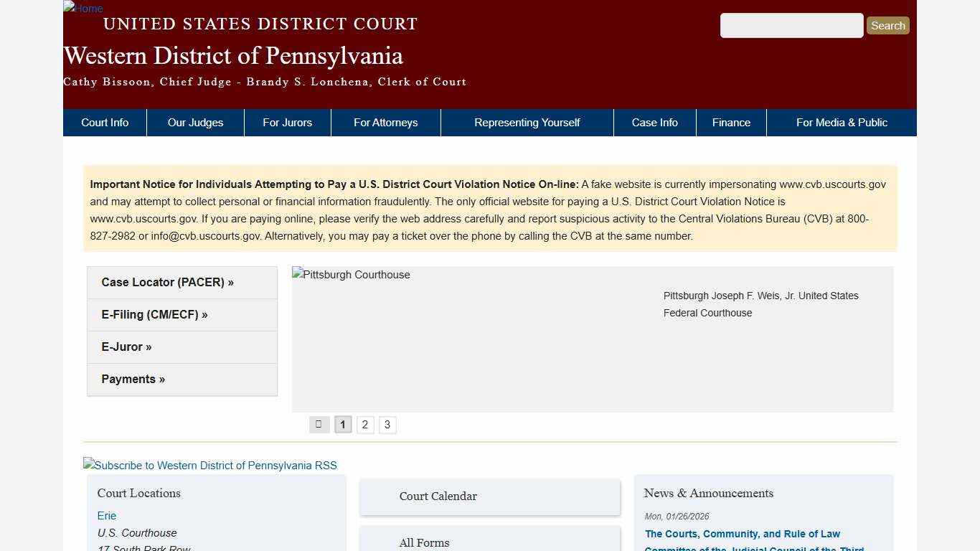The width and height of the screenshot is (980, 551).
Task: Expand the E-Filing (CM/ECF) entry
Action: 154,314
